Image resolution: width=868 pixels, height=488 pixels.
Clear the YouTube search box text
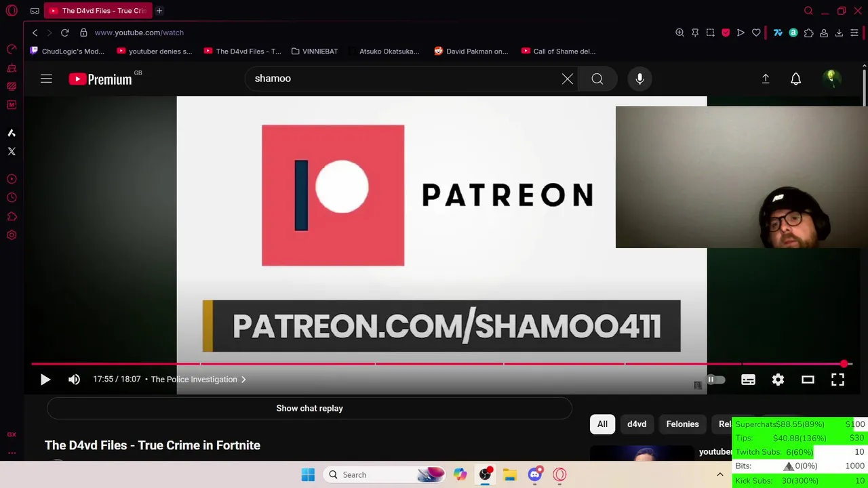[568, 79]
